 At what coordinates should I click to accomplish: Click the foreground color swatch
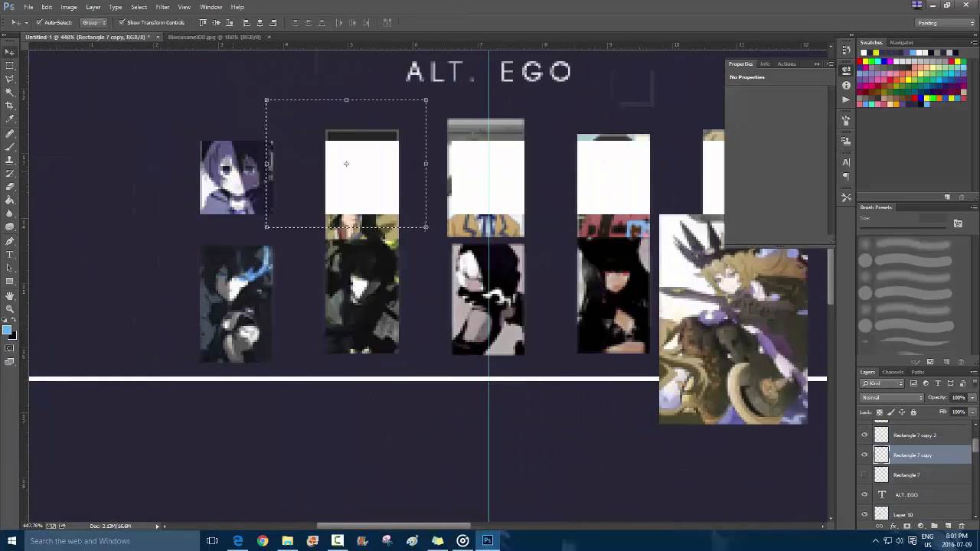pyautogui.click(x=7, y=330)
